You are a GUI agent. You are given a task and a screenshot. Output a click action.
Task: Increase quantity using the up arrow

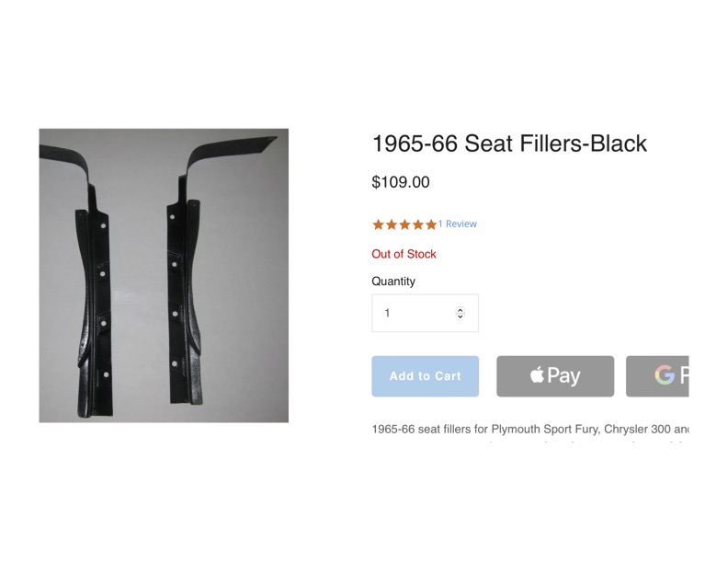pos(461,309)
